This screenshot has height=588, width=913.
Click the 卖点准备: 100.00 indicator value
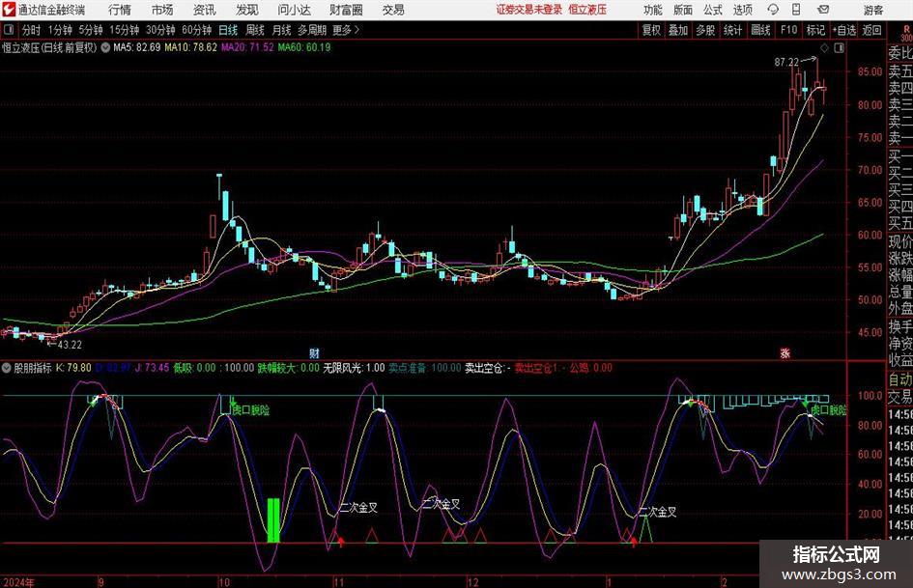[x=425, y=368]
